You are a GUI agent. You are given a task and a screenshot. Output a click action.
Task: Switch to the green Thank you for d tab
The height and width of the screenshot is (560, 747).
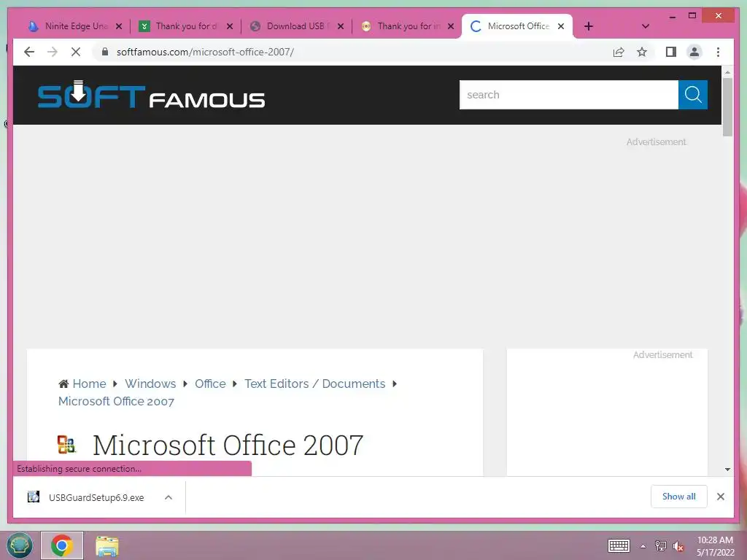(x=186, y=26)
